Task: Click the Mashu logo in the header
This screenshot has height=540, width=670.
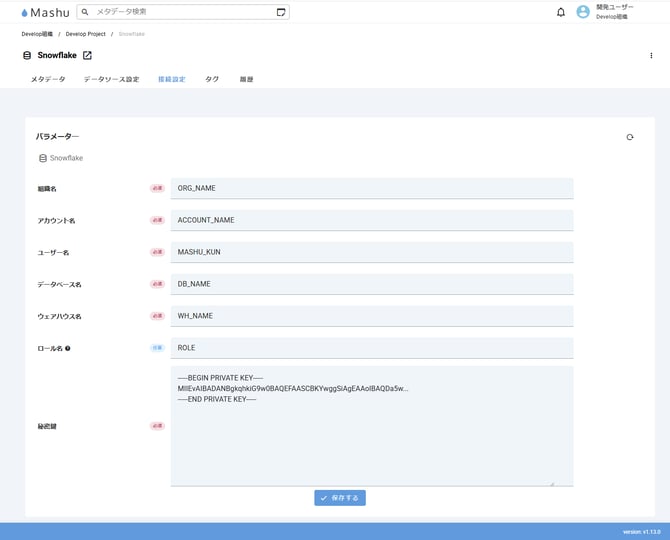Action: (x=44, y=12)
